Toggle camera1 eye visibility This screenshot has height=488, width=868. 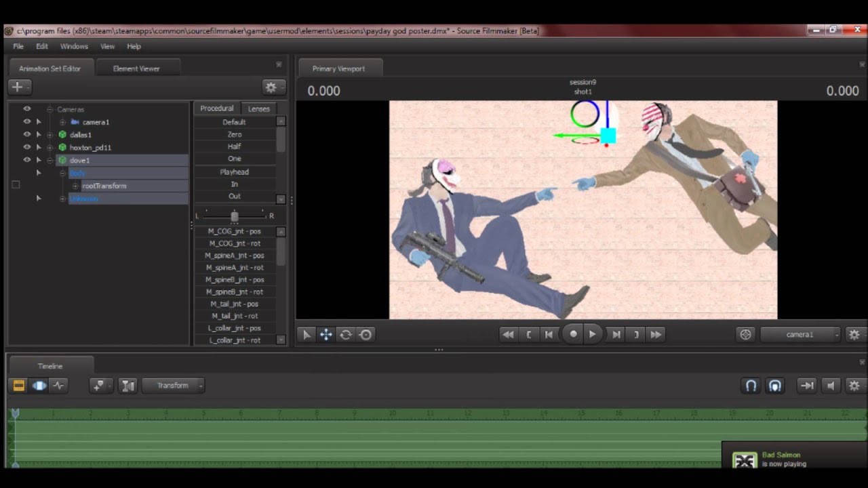tap(27, 122)
